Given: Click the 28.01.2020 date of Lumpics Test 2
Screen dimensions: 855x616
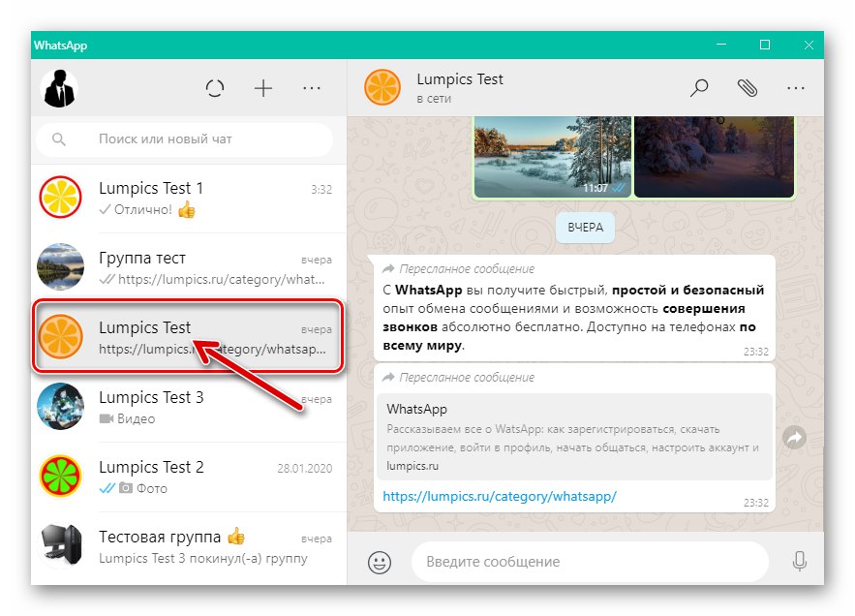Looking at the screenshot, I should [304, 468].
